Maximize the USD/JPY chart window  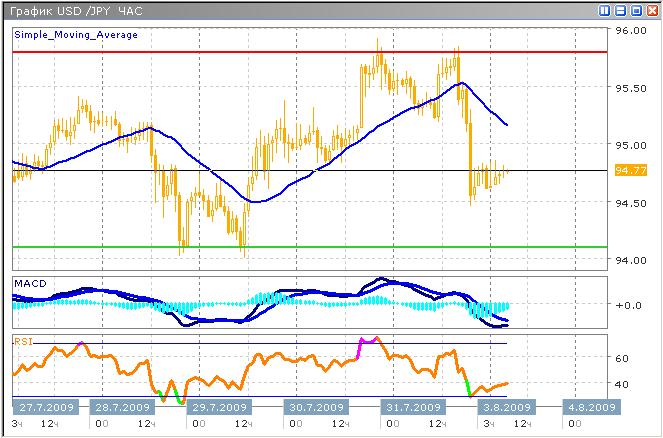(x=635, y=10)
